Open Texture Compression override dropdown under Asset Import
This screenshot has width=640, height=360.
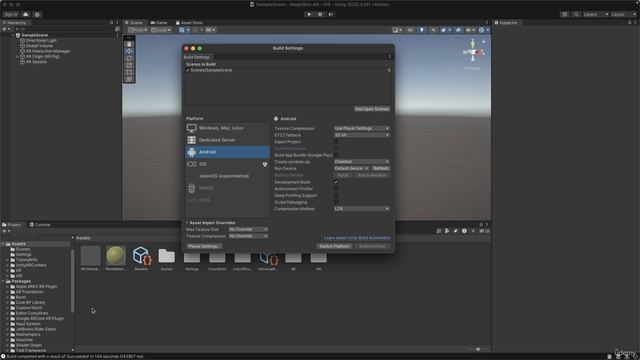coord(248,236)
